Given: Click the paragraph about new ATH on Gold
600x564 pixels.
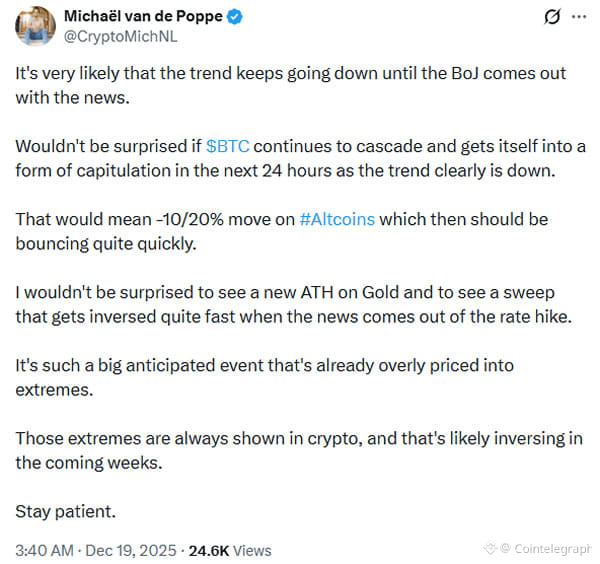Looking at the screenshot, I should [293, 305].
